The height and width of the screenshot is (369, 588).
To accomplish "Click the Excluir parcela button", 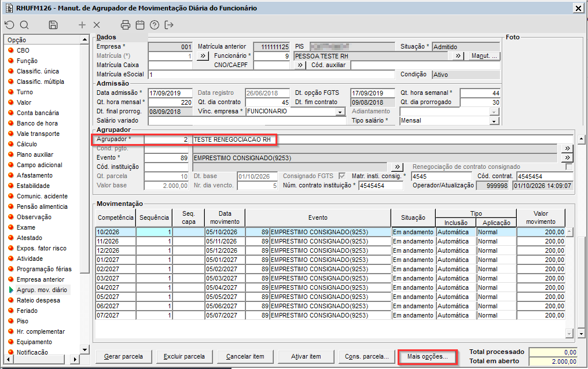I will (x=184, y=357).
